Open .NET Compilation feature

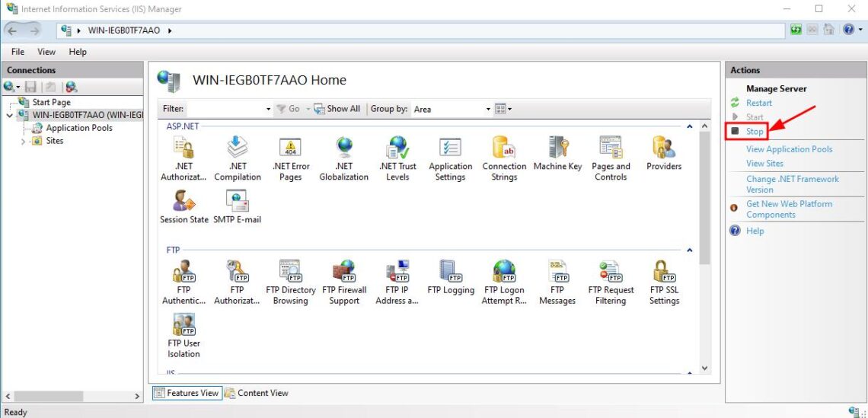[238, 159]
